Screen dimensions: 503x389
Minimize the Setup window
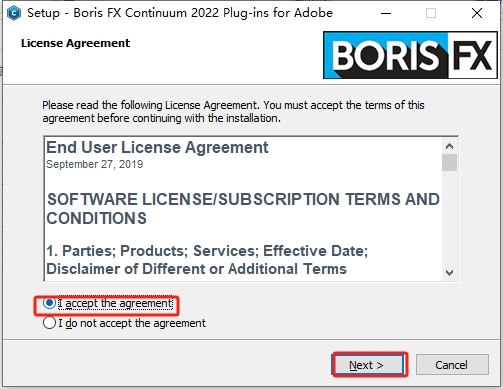click(x=386, y=13)
